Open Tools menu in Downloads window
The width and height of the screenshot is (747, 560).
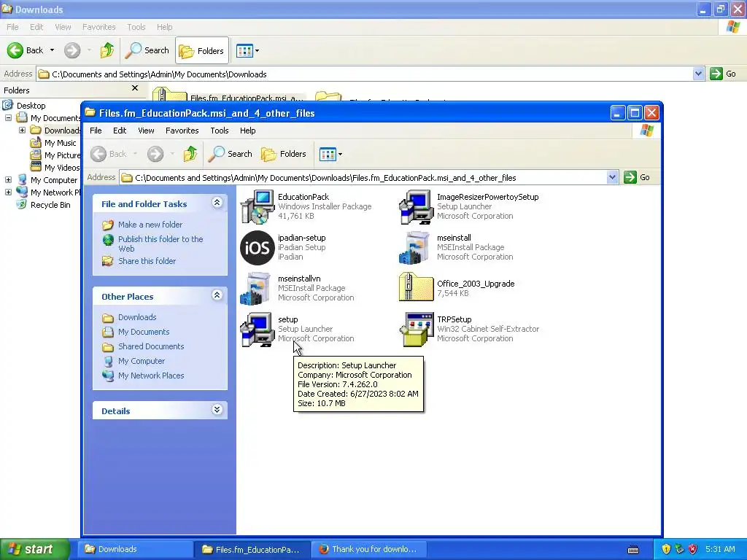136,27
